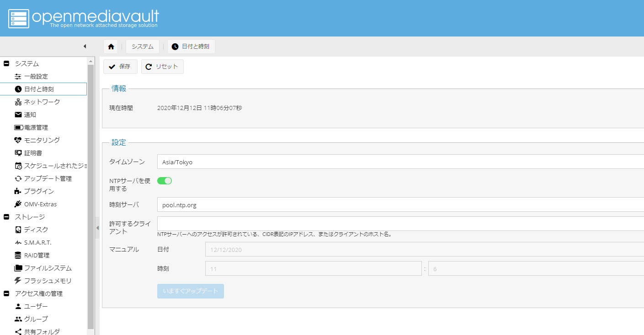This screenshot has width=644, height=335.
Task: Collapse the ストレージ tree section
Action: point(6,217)
